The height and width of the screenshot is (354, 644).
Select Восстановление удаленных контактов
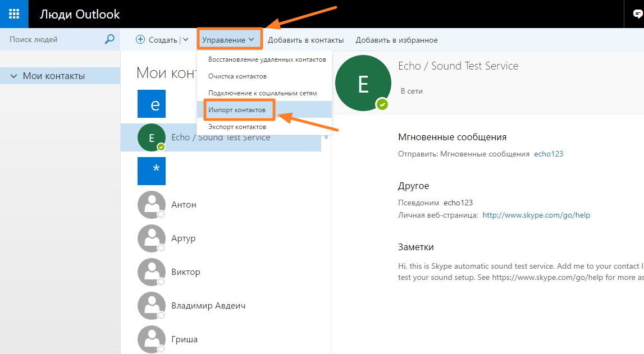tap(267, 59)
